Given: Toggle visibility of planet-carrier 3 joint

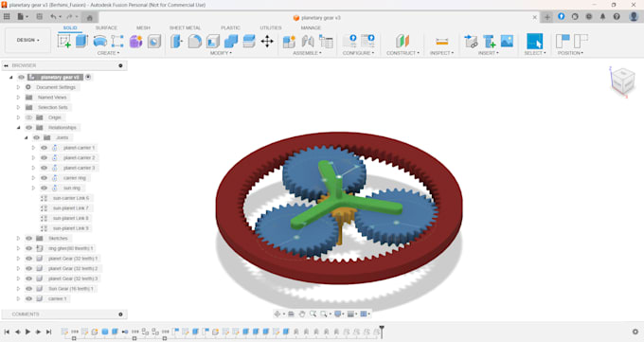Looking at the screenshot, I should (x=44, y=168).
